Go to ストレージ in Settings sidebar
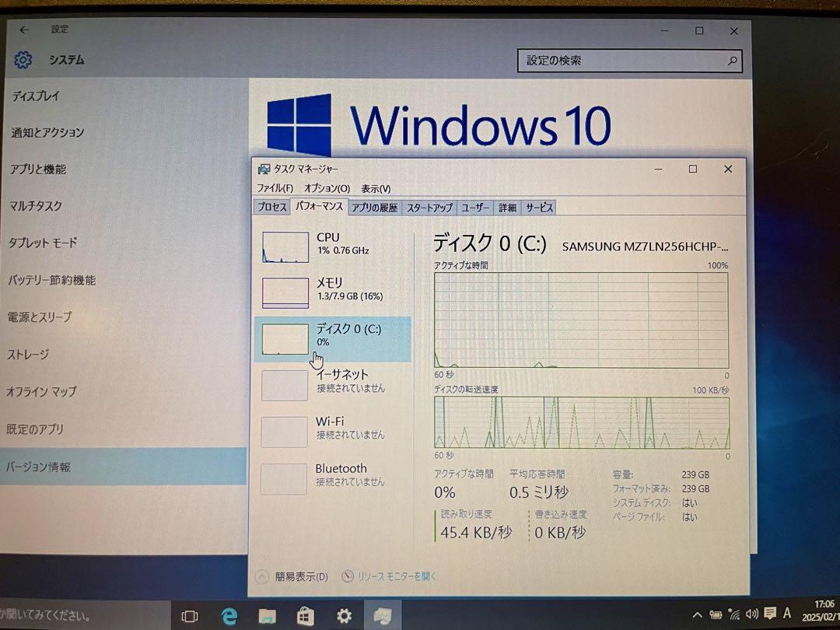Image resolution: width=840 pixels, height=630 pixels. [x=28, y=354]
